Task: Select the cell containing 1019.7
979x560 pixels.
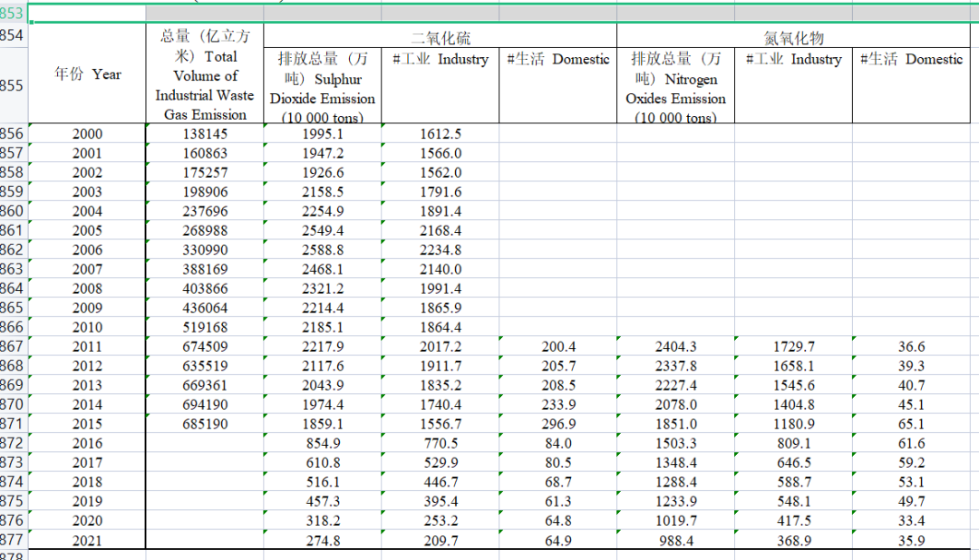Action: (675, 521)
